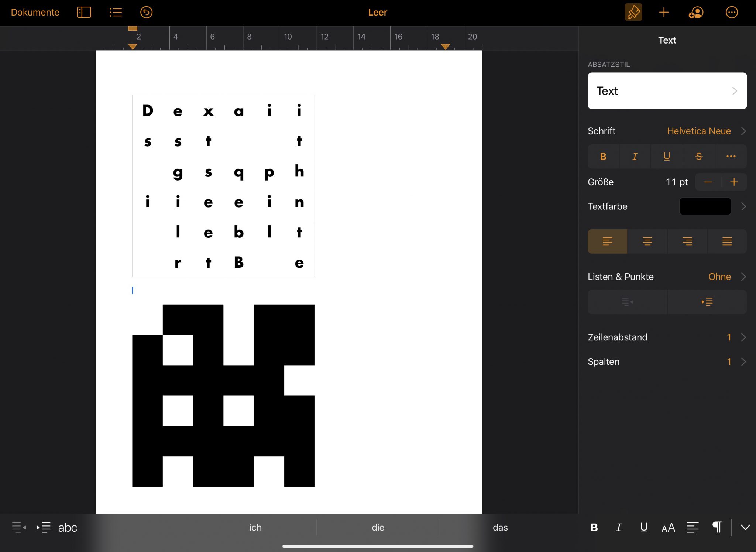Insert suggested word "ich"
This screenshot has width=756, height=552.
(x=255, y=527)
